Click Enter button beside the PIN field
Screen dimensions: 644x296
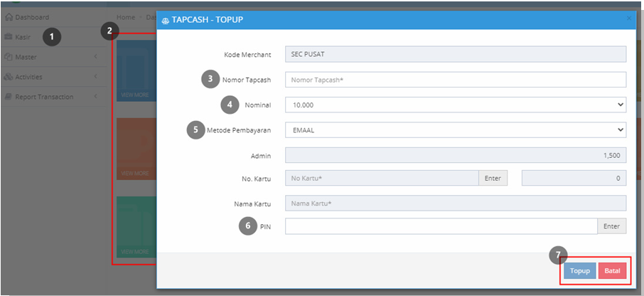[611, 226]
